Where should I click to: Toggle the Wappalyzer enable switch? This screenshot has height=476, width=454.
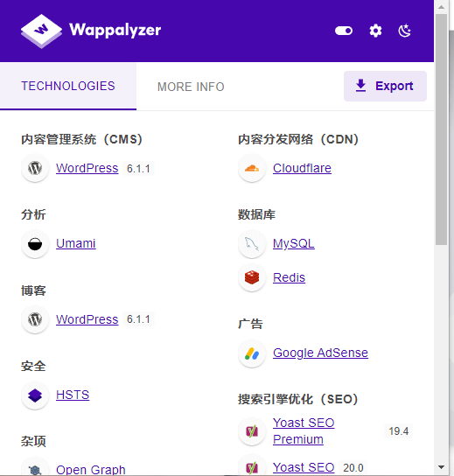coord(344,31)
